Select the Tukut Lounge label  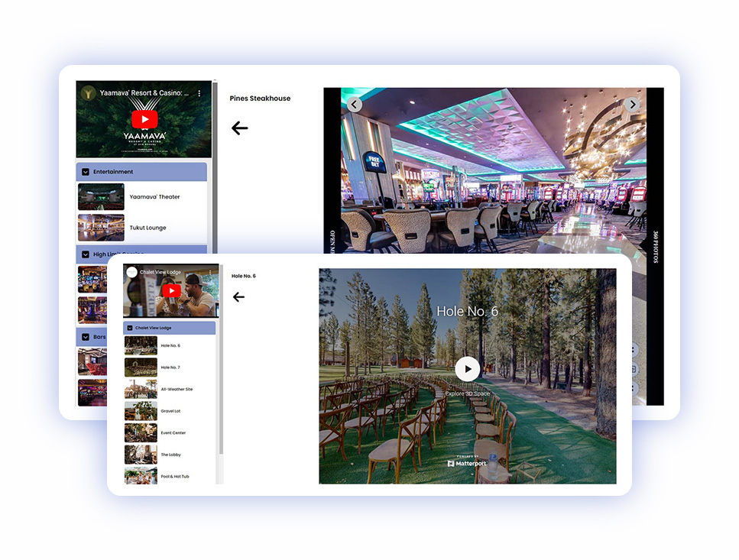(148, 228)
